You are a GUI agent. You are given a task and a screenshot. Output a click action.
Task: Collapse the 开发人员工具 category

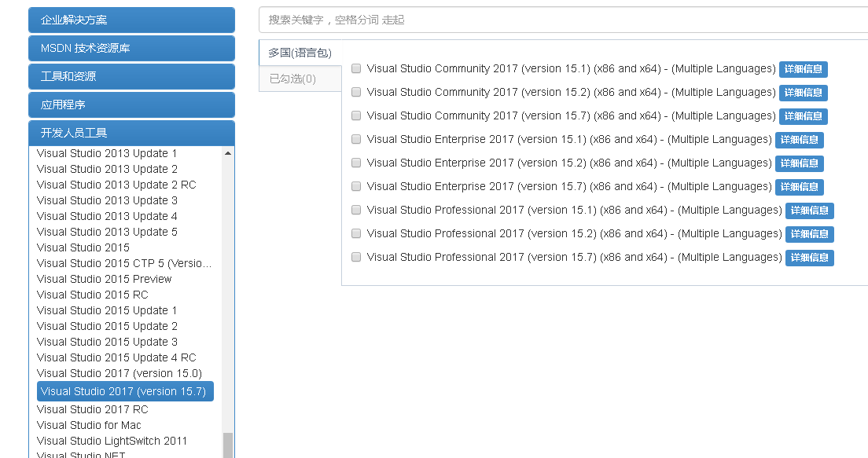pos(132,133)
